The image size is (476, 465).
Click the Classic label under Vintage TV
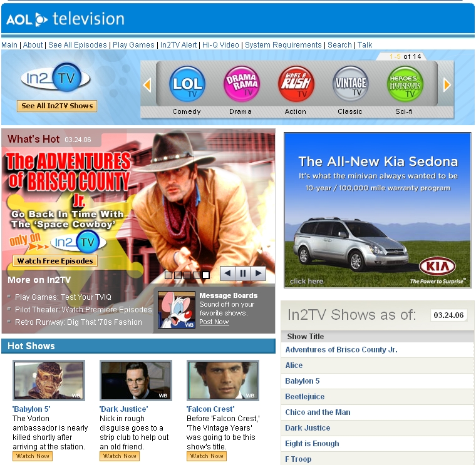[350, 111]
